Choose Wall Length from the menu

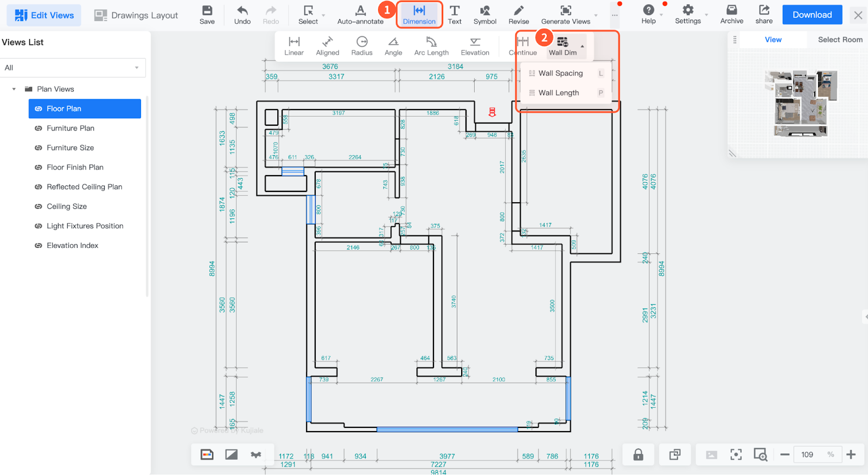(559, 93)
